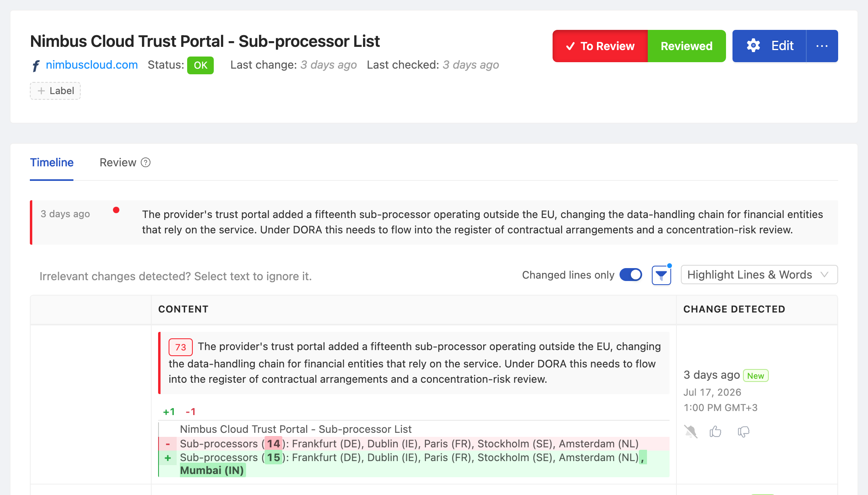Image resolution: width=868 pixels, height=495 pixels.
Task: Give a thumbs down to this change
Action: pos(743,432)
